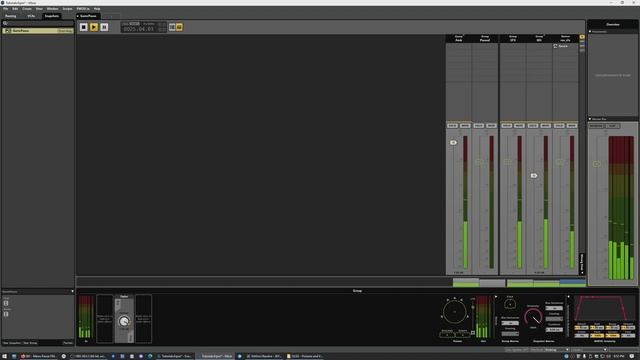Open the Group Macros Stealing dropdown
Image resolution: width=640 pixels, height=360 pixels.
click(x=510, y=333)
